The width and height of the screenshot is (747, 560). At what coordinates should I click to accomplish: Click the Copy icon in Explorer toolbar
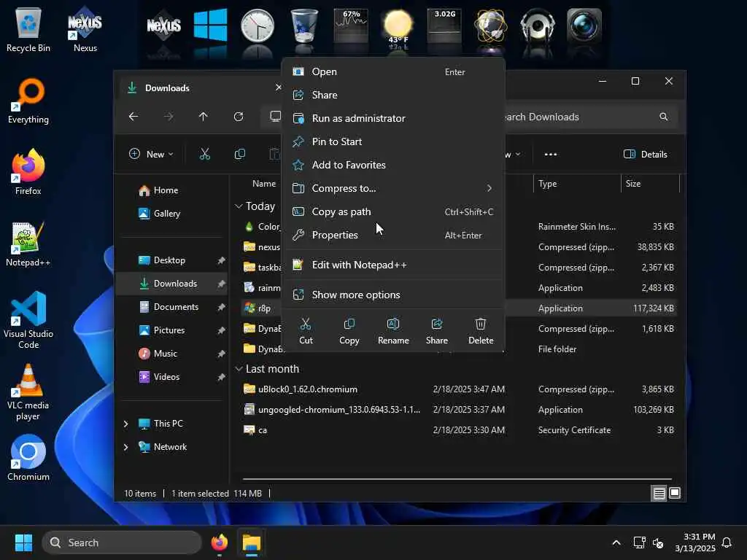pos(239,154)
